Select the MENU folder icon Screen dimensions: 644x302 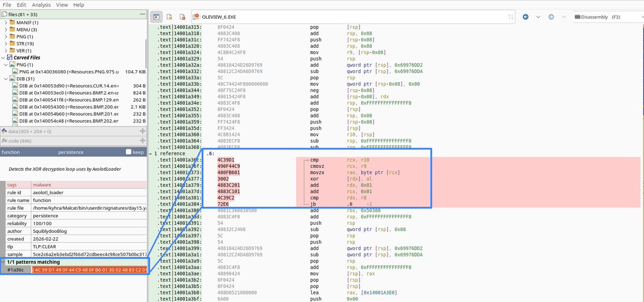click(12, 30)
